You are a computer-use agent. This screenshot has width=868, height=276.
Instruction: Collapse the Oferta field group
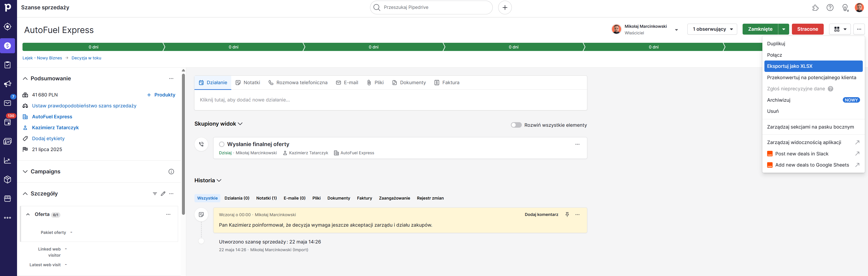(28, 214)
